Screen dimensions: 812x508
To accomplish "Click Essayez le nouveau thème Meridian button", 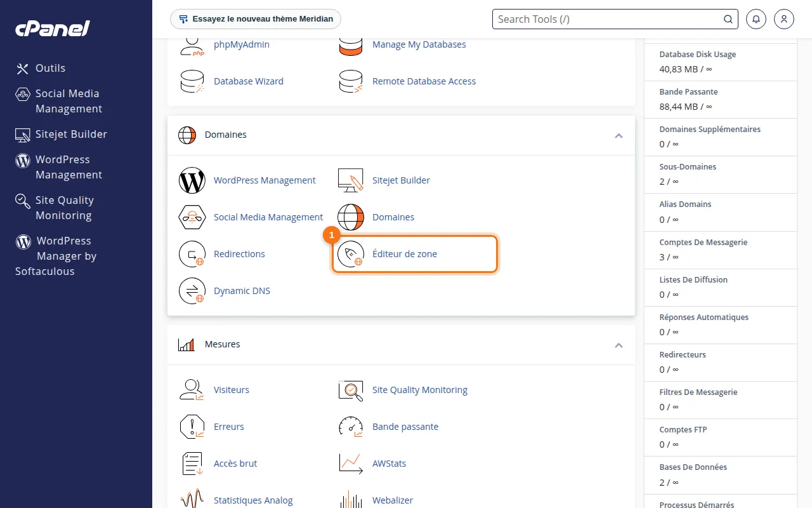I will click(x=256, y=19).
